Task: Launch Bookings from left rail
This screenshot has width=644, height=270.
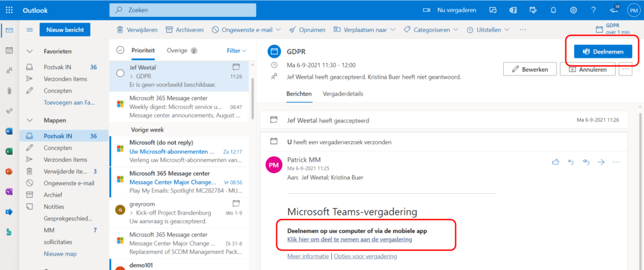Action: [9, 232]
